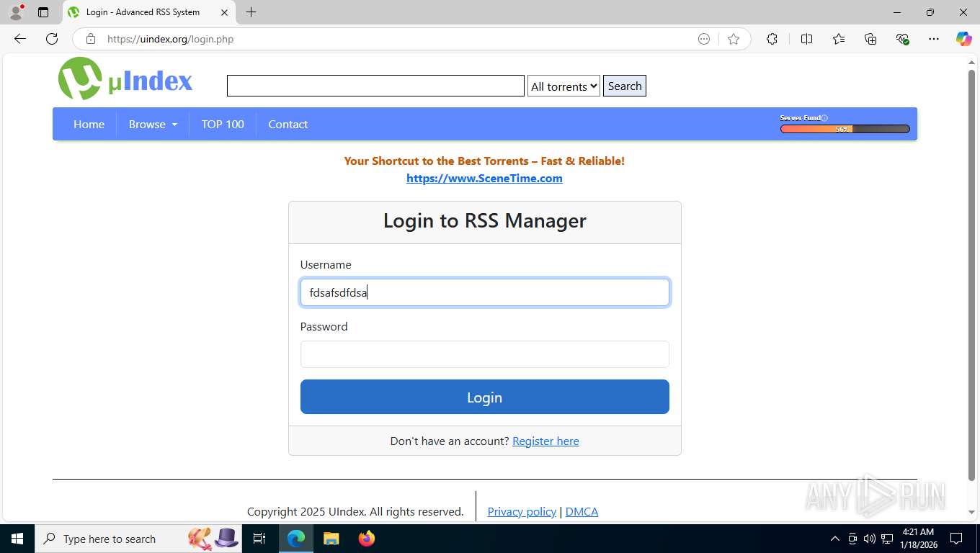Toggle split screen icon

coord(806,39)
